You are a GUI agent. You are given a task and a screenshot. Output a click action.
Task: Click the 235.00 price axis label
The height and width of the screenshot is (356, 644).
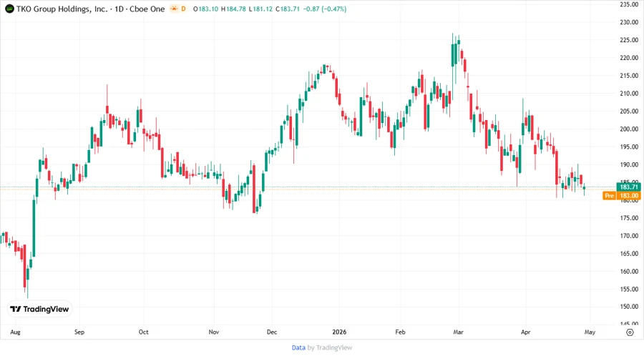pos(629,4)
